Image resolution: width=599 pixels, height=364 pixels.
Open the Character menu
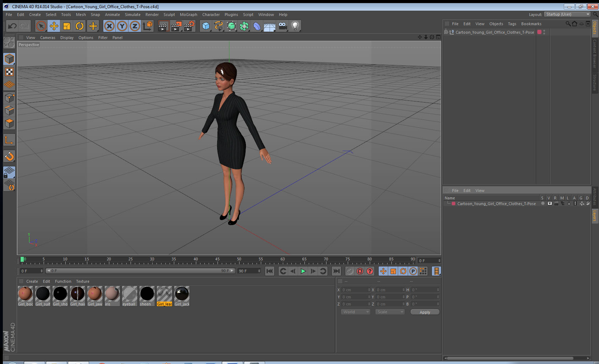click(211, 15)
